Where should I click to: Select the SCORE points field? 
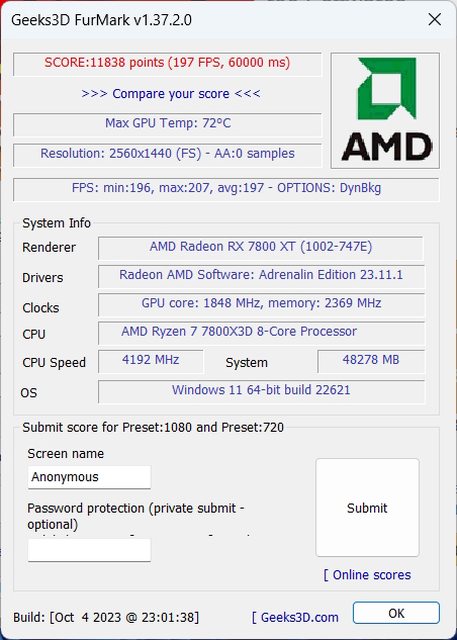click(x=167, y=64)
